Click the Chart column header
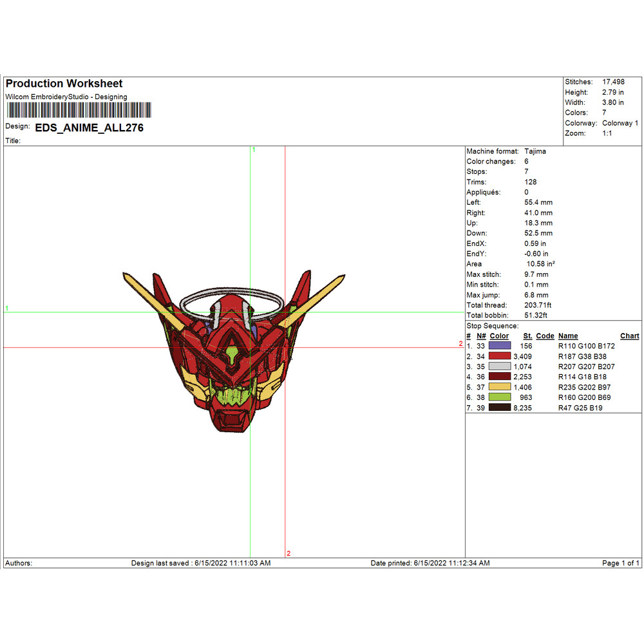The image size is (644, 644). pos(629,336)
